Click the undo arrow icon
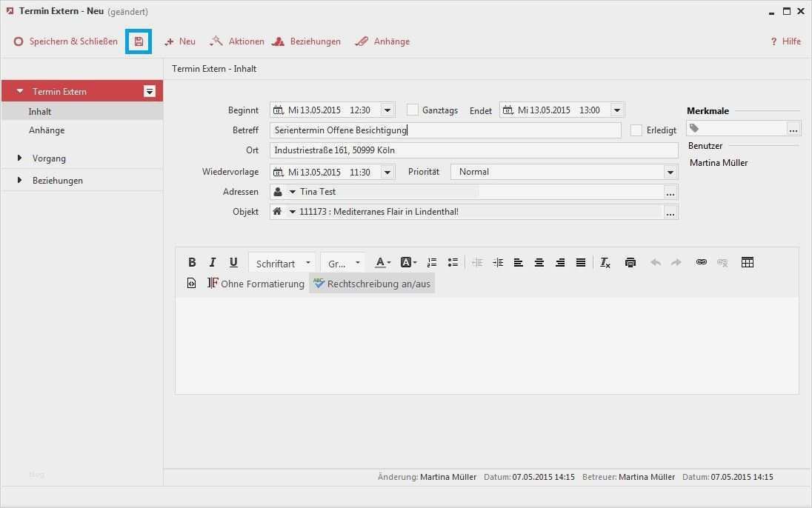Image resolution: width=812 pixels, height=508 pixels. pos(656,263)
